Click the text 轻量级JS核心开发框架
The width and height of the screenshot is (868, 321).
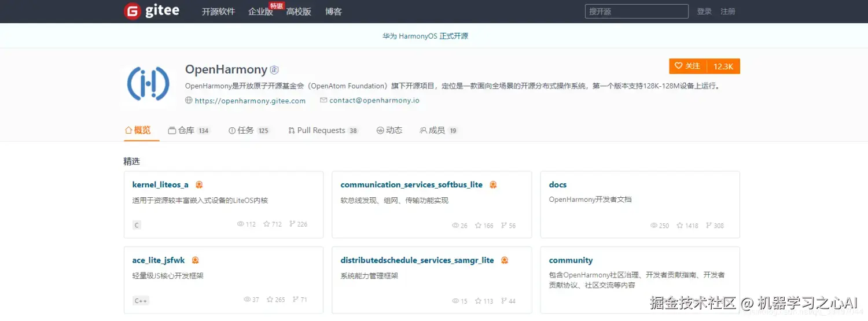tap(168, 276)
